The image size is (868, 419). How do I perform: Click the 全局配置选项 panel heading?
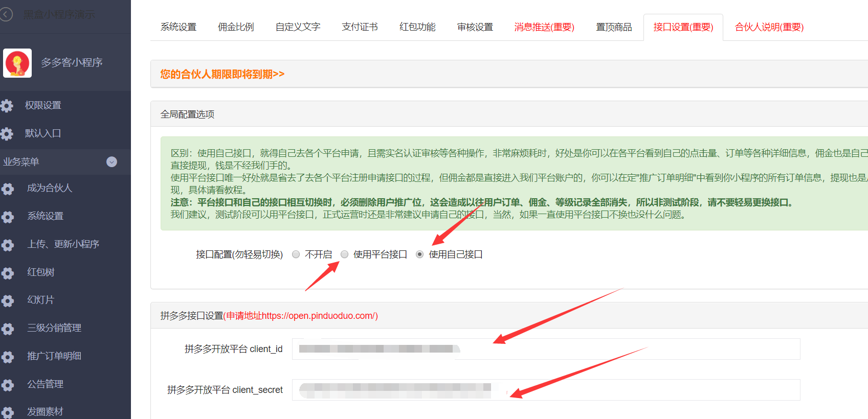click(187, 114)
